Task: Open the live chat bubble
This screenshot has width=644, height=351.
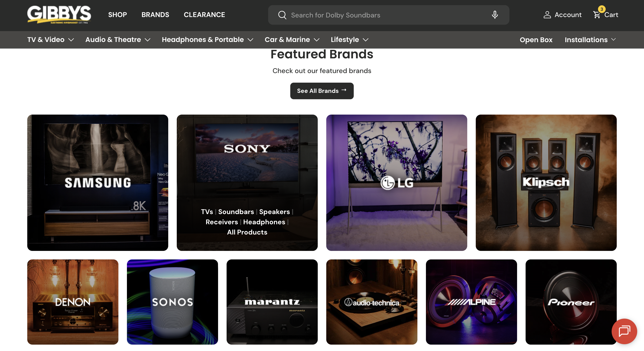Action: [x=624, y=331]
